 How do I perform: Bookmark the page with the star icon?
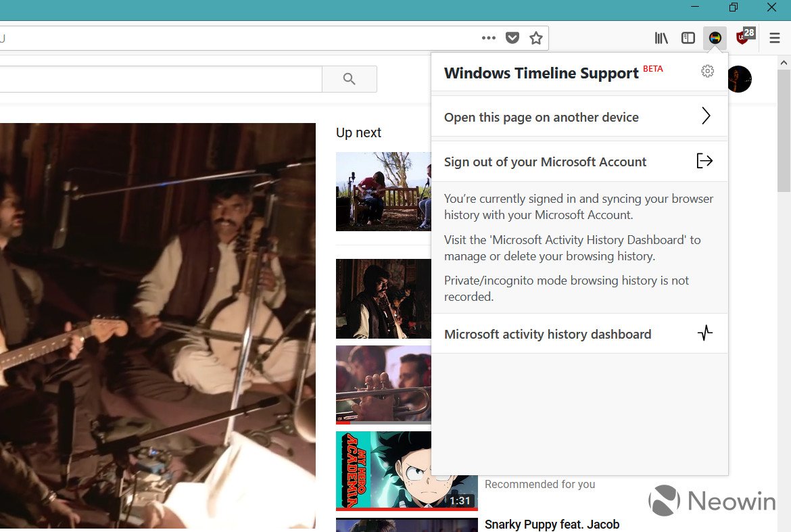pyautogui.click(x=536, y=38)
